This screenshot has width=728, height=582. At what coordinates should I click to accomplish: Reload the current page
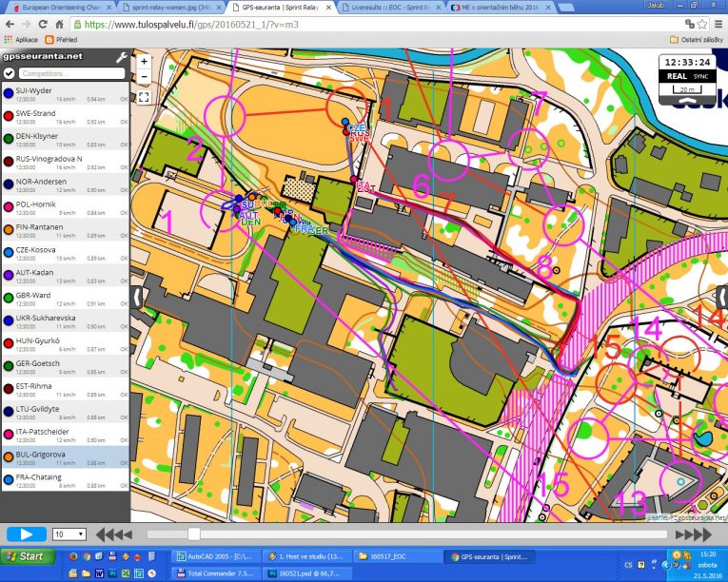tap(43, 25)
